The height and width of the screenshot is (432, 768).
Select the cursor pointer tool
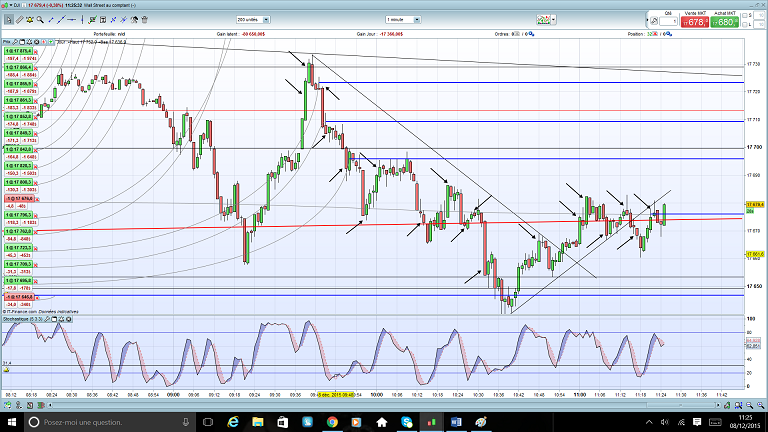pos(9,20)
